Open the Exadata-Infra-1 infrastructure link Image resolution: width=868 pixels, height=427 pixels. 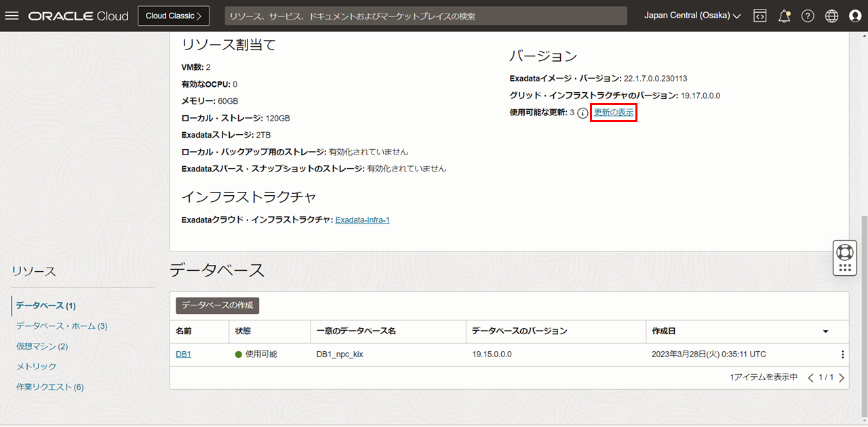click(x=362, y=220)
